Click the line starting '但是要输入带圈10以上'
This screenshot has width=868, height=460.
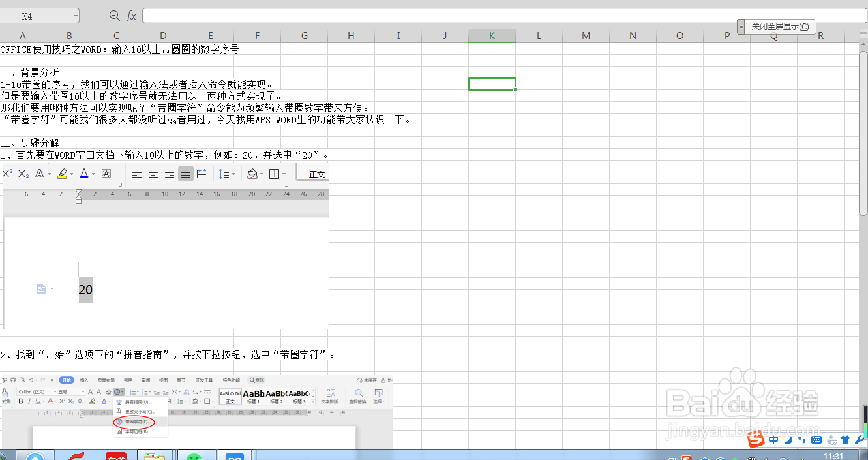[142, 96]
